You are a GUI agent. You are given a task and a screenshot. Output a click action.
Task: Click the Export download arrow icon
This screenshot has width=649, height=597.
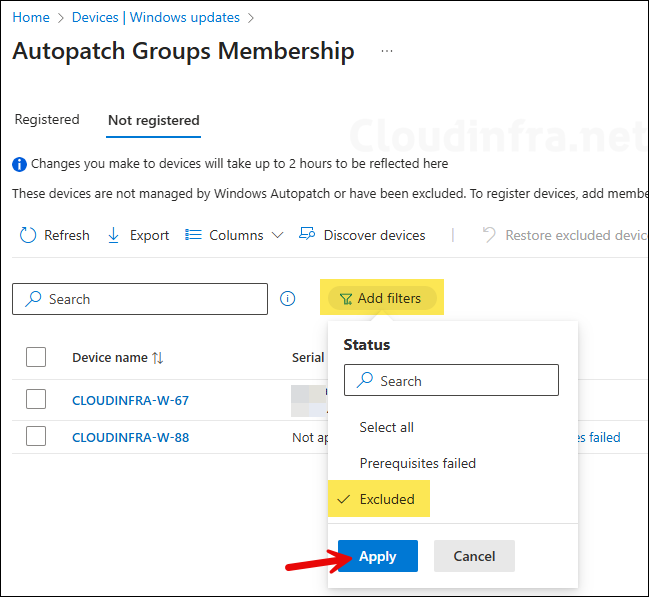pyautogui.click(x=113, y=235)
